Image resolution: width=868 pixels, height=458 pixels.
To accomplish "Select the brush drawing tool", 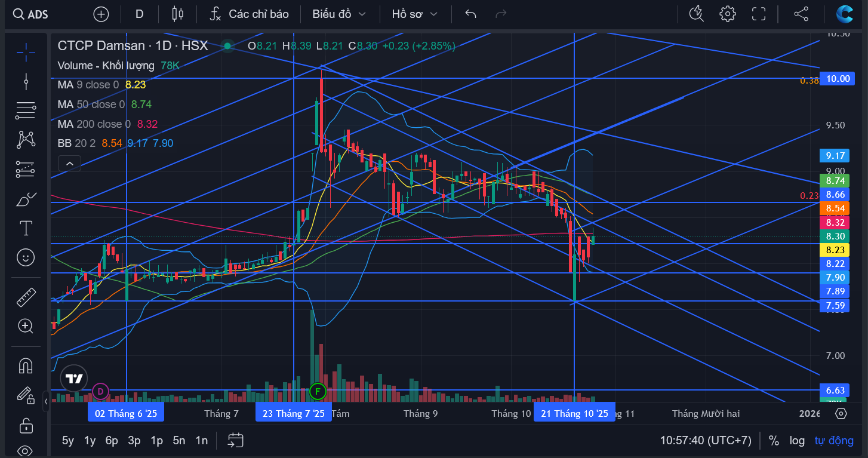I will 26,199.
